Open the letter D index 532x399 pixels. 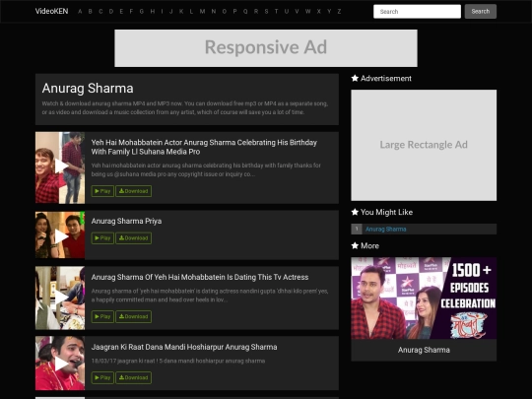tap(111, 11)
